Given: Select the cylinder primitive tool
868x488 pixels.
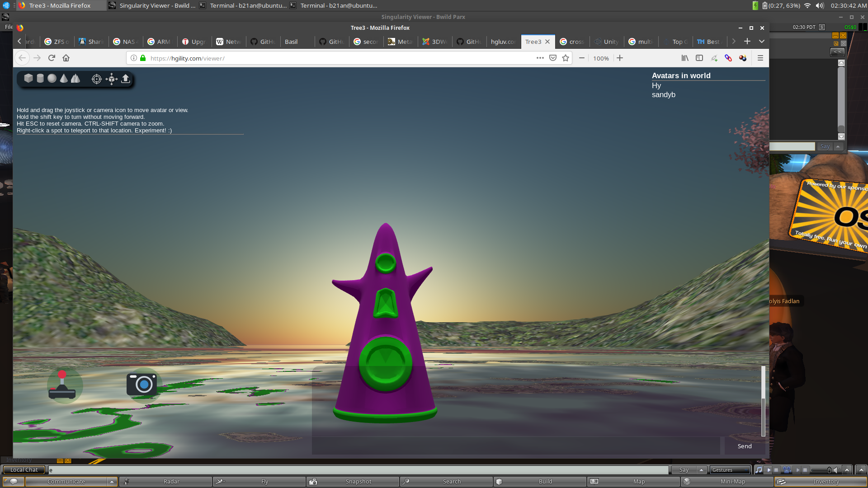Looking at the screenshot, I should point(40,79).
